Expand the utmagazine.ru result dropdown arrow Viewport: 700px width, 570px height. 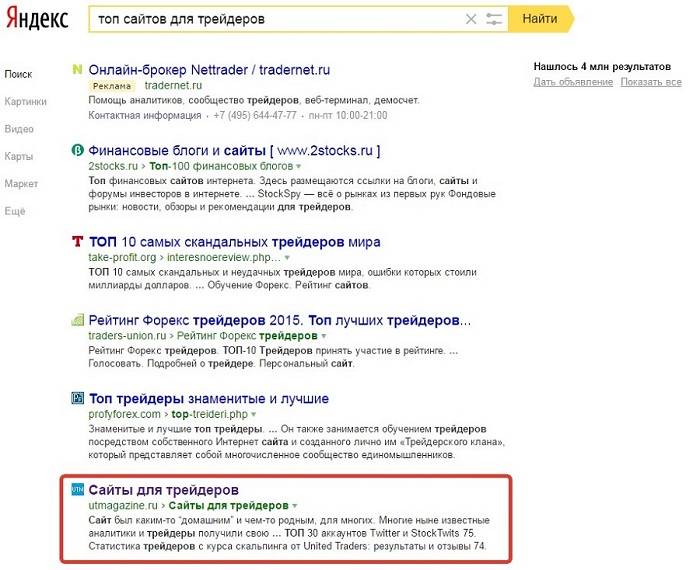tap(295, 506)
